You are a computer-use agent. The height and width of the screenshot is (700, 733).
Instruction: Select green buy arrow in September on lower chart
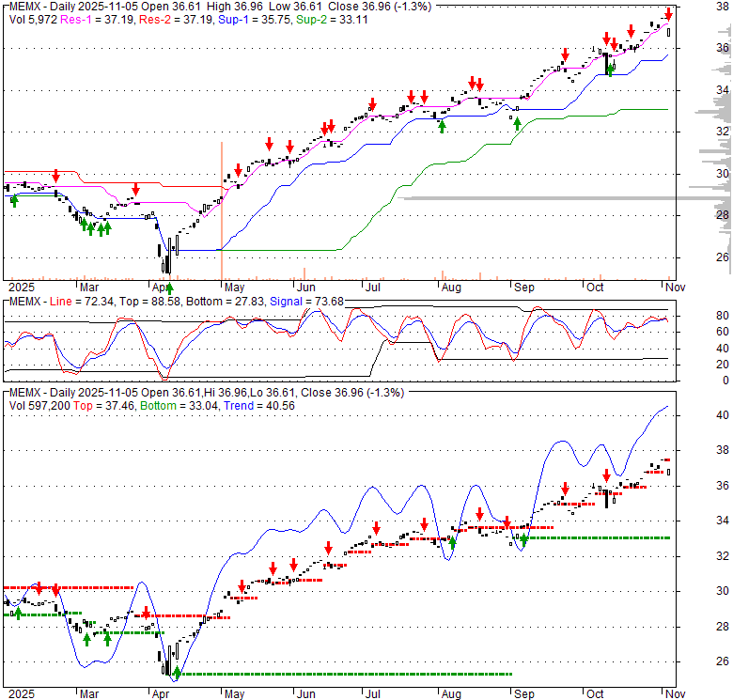tap(523, 540)
